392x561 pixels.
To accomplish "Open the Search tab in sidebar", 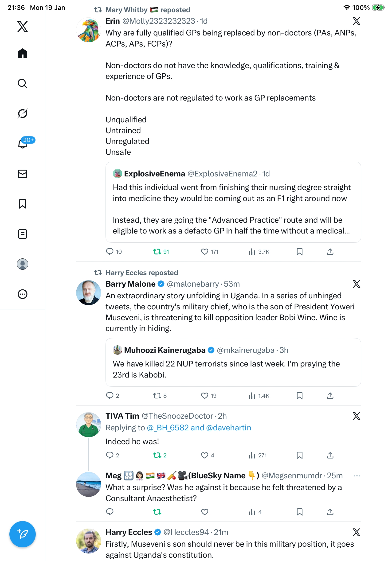I will click(x=22, y=84).
